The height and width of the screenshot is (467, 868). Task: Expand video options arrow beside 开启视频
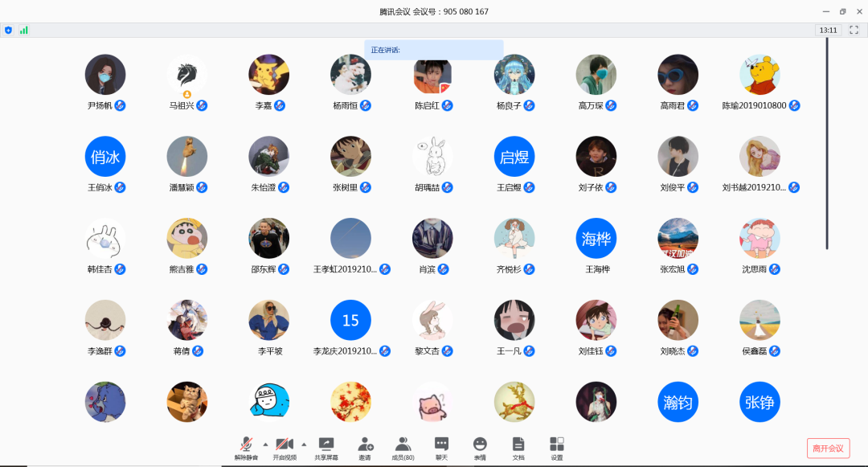[304, 444]
